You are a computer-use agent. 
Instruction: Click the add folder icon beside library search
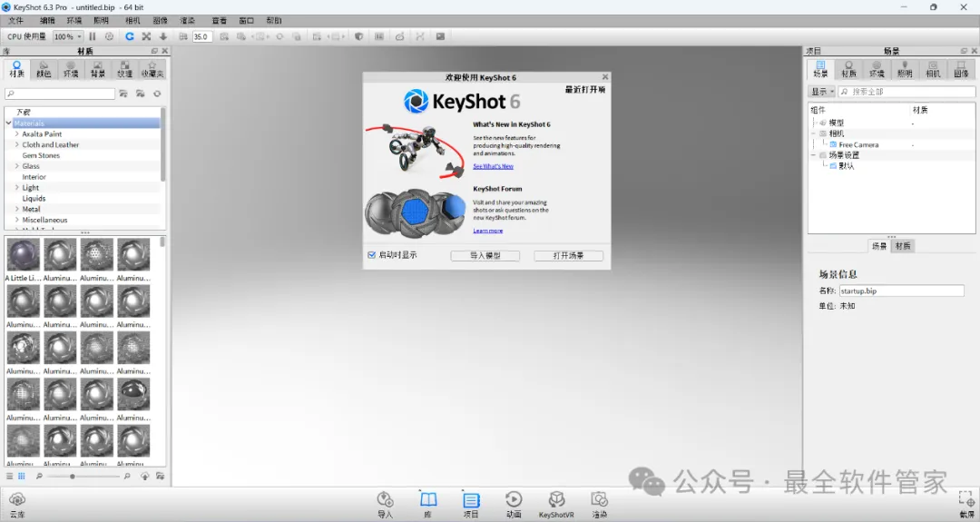pos(123,94)
